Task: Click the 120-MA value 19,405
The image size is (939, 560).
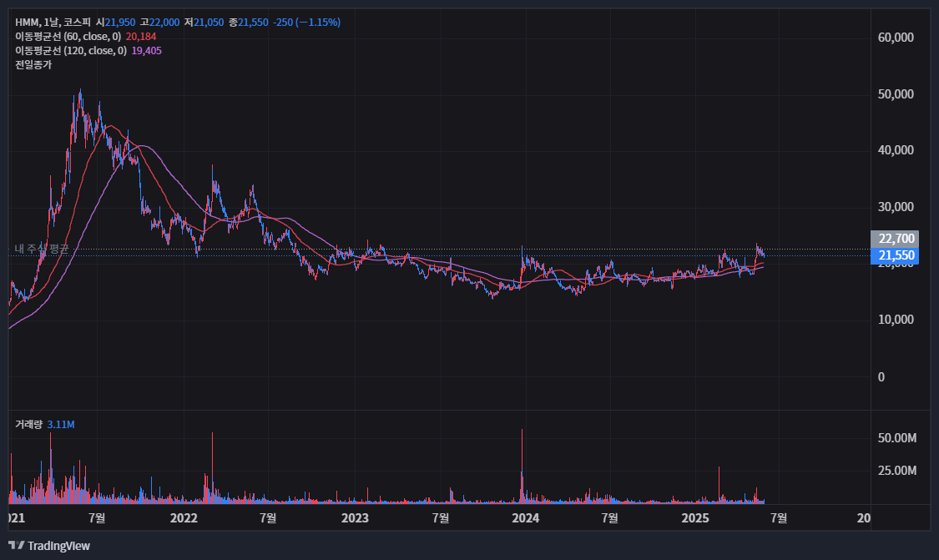Action: click(x=147, y=51)
